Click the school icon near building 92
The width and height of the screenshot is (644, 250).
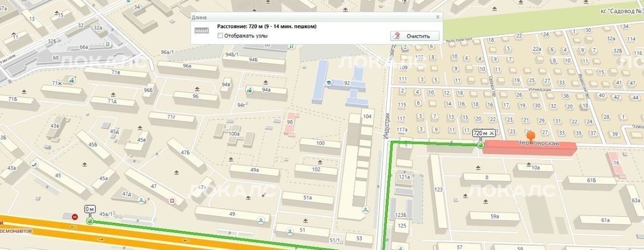click(x=328, y=83)
